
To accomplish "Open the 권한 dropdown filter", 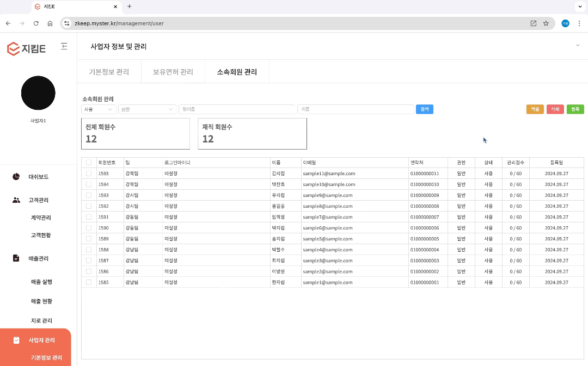I will 147,109.
